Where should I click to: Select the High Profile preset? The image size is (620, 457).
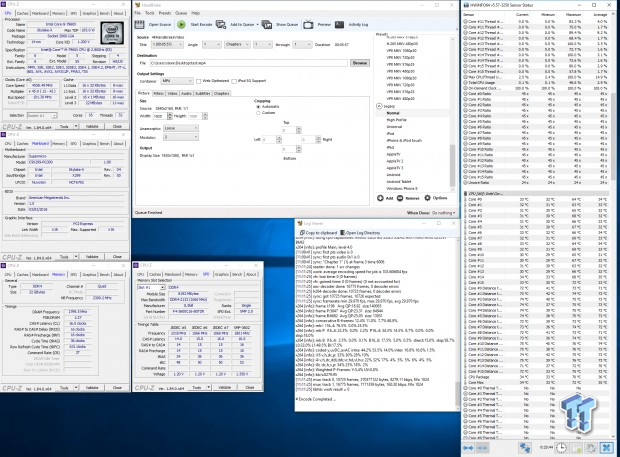pyautogui.click(x=396, y=120)
